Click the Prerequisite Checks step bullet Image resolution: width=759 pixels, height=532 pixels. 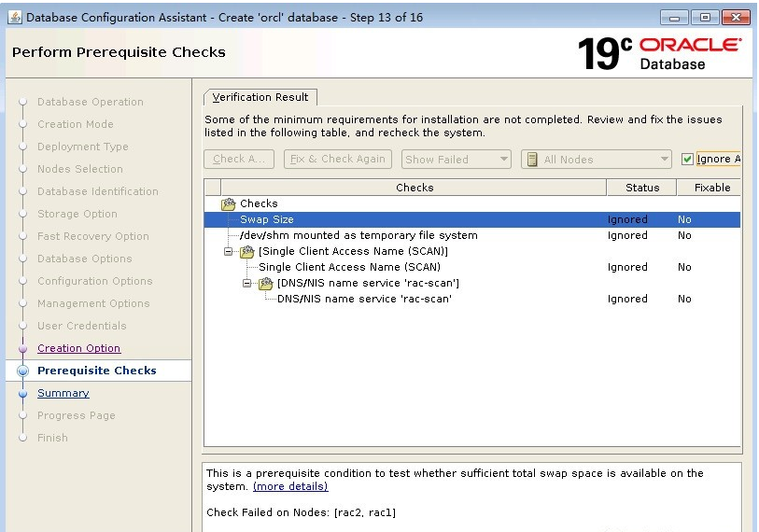(x=23, y=371)
